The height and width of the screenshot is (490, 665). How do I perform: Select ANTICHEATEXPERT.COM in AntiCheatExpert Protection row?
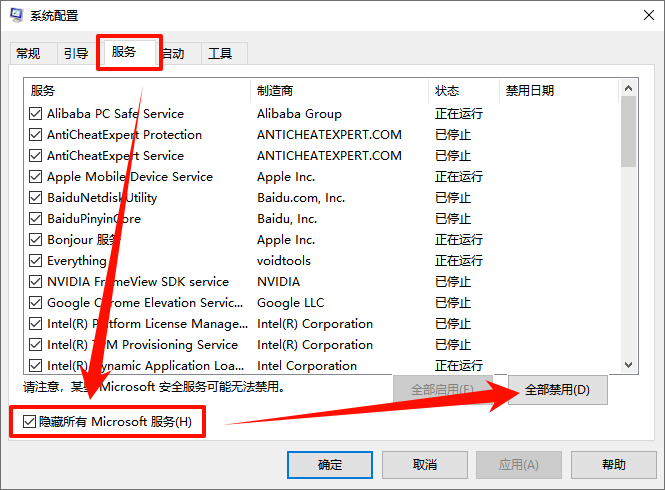pos(329,134)
